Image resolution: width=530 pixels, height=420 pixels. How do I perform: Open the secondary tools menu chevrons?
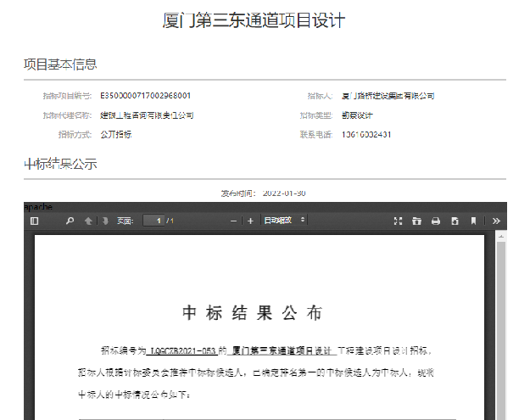[x=496, y=221]
